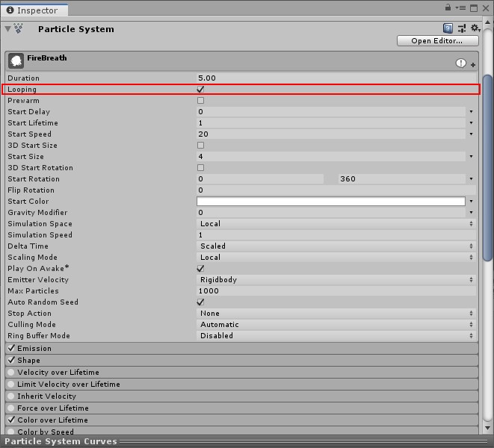Open the component settings gear menu
The image size is (494, 448).
point(475,28)
